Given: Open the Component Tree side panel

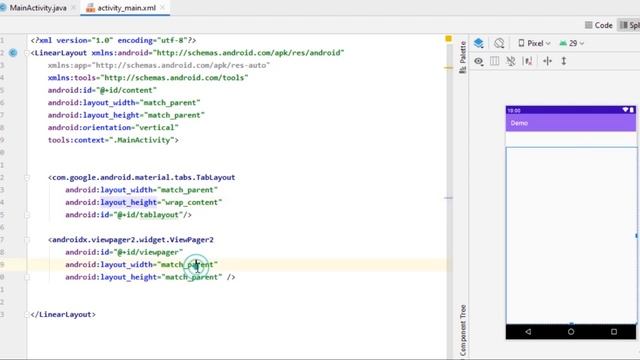Looking at the screenshot, I should tap(463, 331).
